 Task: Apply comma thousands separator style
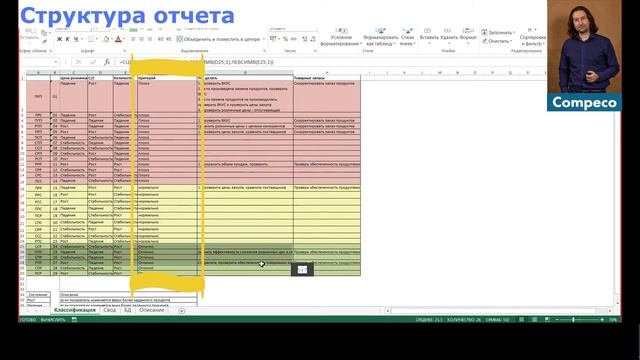[293, 39]
